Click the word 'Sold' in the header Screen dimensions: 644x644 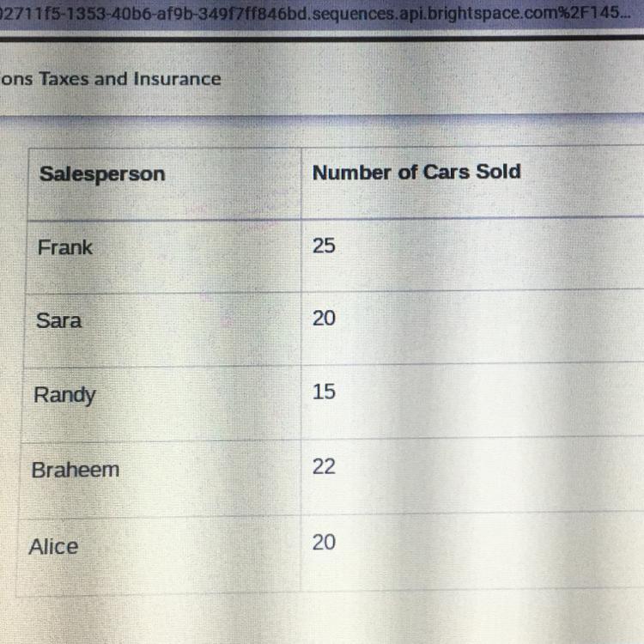coord(498,172)
